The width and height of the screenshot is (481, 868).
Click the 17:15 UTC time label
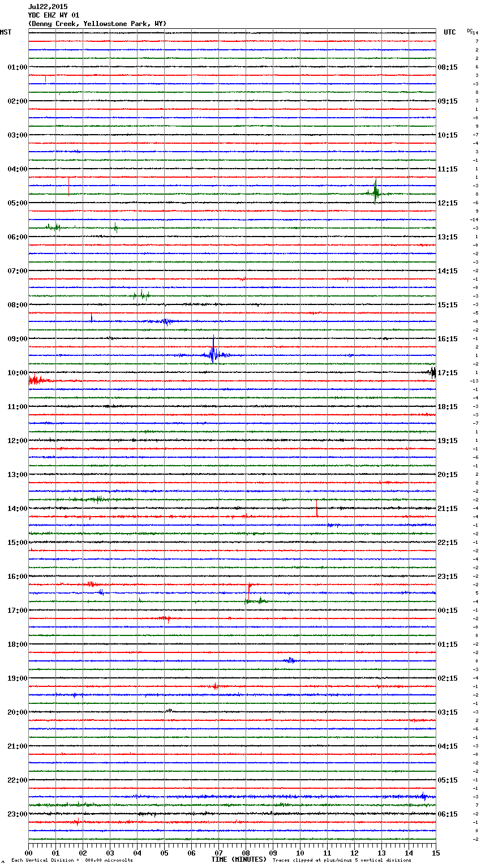(x=448, y=373)
